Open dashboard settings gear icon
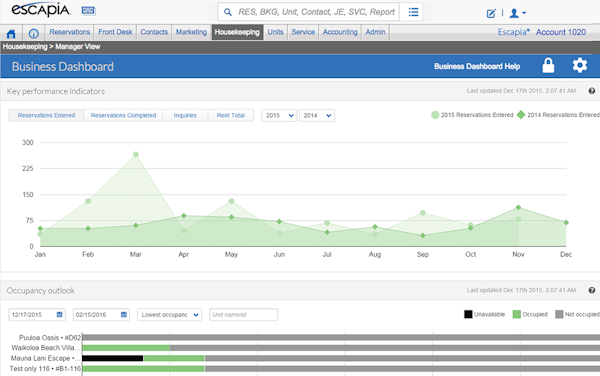 click(580, 65)
